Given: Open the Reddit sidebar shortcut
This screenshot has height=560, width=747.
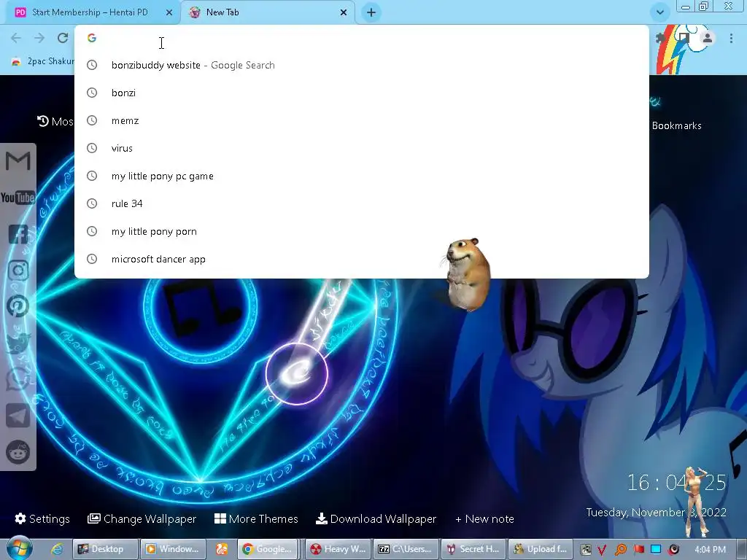Looking at the screenshot, I should tap(18, 452).
